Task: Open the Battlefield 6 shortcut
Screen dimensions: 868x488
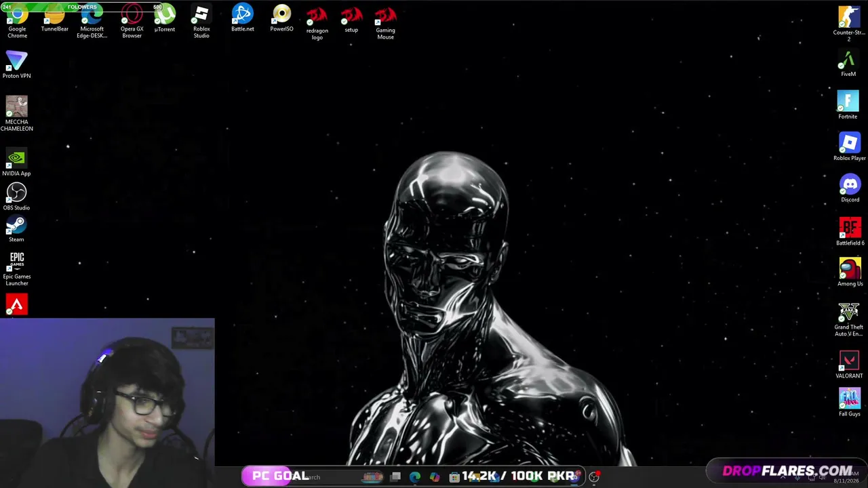Action: 850,232
